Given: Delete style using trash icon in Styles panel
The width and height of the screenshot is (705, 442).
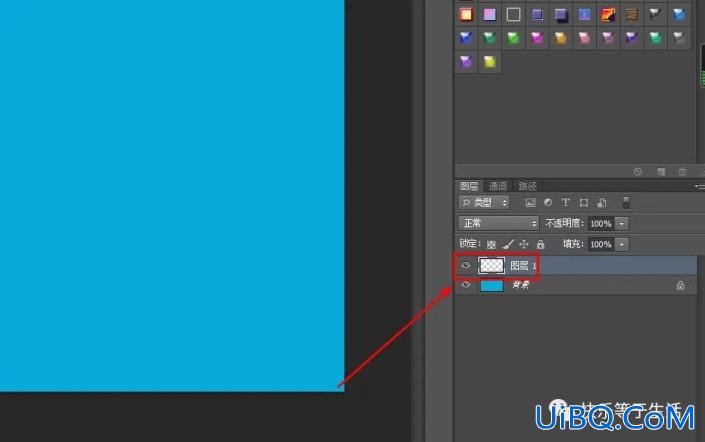Looking at the screenshot, I should point(683,172).
